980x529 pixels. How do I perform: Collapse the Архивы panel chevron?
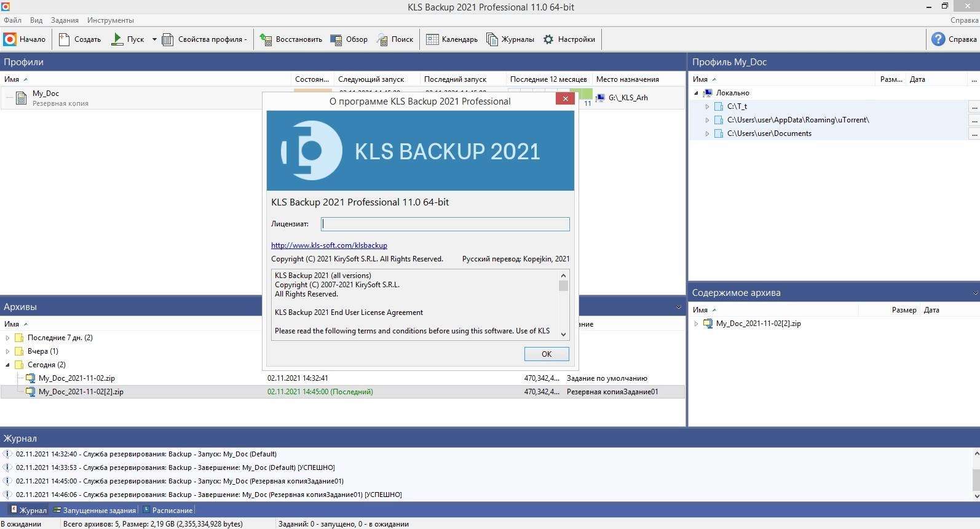coord(679,307)
